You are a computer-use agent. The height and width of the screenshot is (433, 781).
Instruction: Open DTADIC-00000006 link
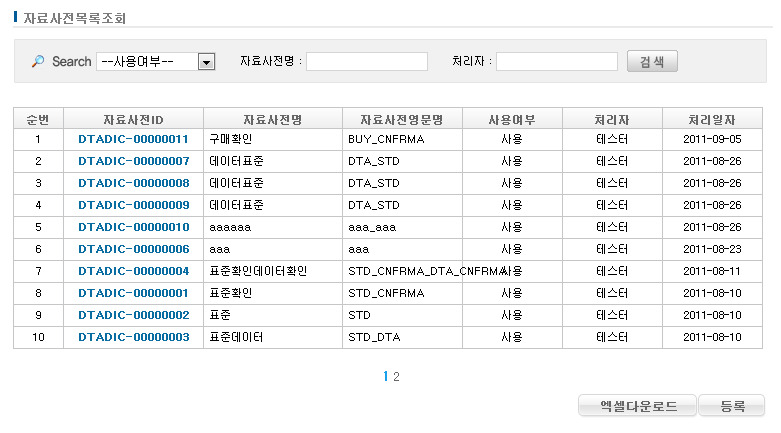click(x=133, y=250)
